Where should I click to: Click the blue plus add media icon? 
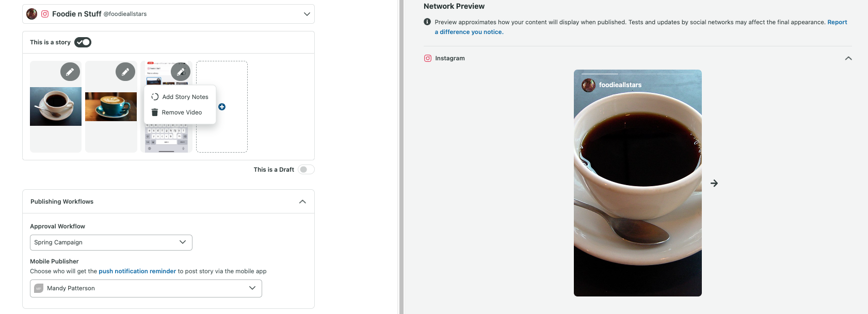[222, 107]
